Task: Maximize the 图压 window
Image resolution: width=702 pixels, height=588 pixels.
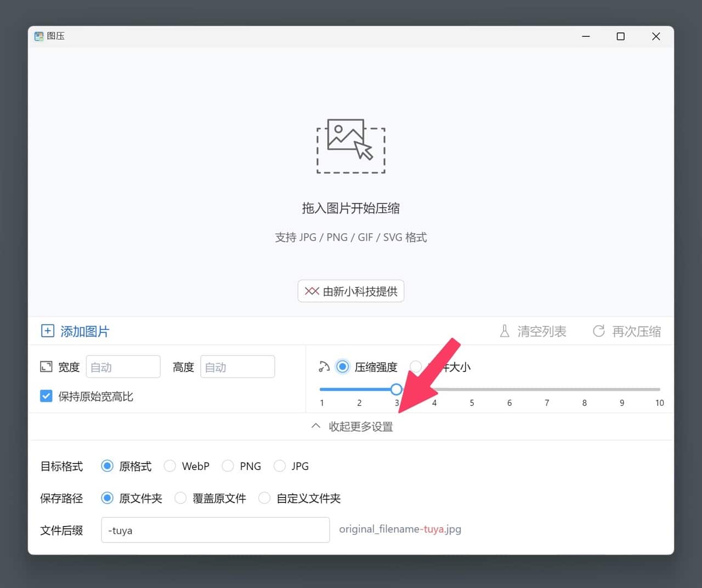Action: coord(621,36)
